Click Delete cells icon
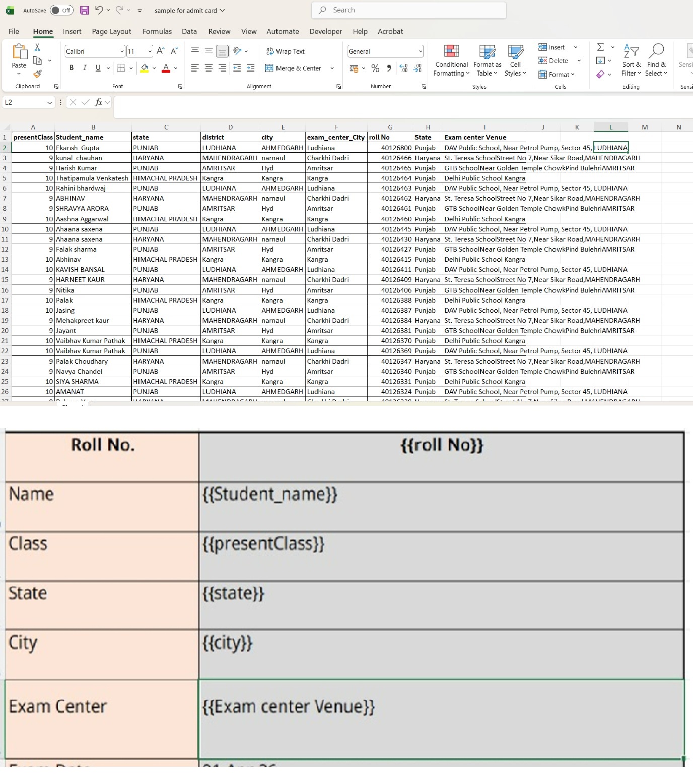This screenshot has width=693, height=784. 543,61
